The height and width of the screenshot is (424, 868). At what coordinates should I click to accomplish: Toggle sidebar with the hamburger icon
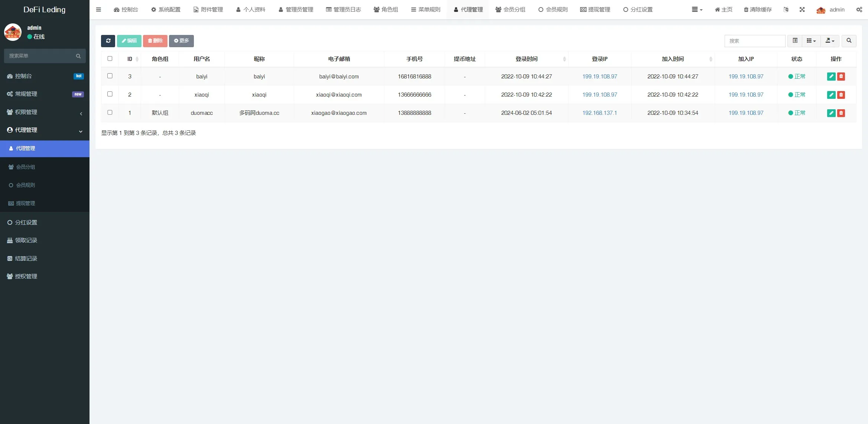pos(98,10)
